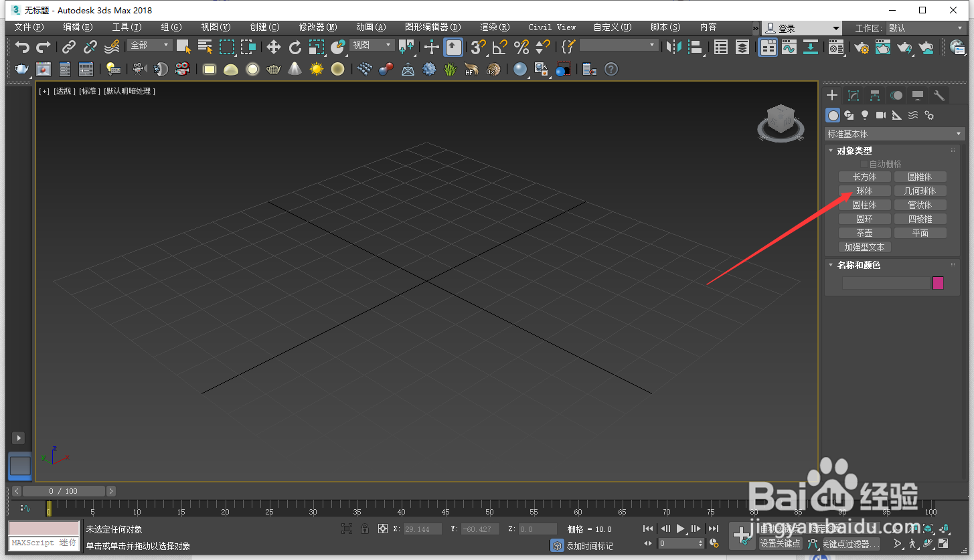This screenshot has width=974, height=560.
Task: Click the 茶壶 button
Action: (864, 234)
